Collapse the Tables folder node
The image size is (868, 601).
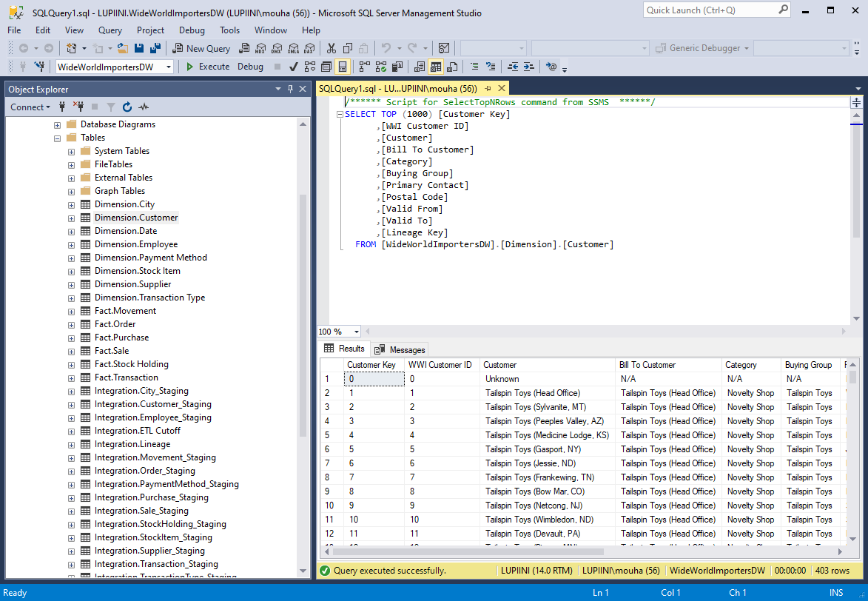(x=57, y=138)
